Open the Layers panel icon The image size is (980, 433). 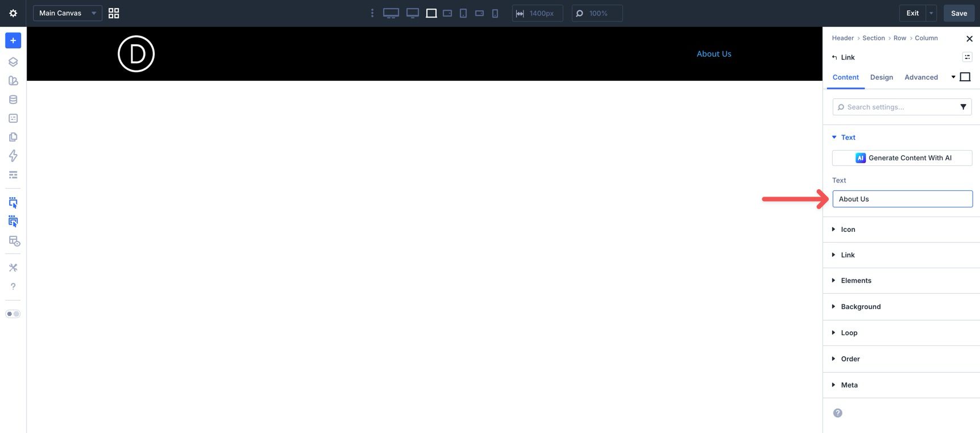(13, 62)
